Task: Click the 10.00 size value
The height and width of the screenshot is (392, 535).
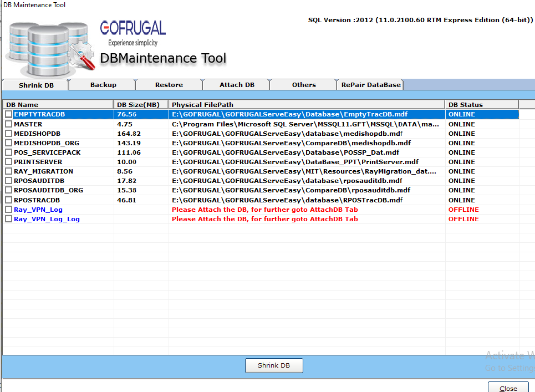Action: point(126,162)
